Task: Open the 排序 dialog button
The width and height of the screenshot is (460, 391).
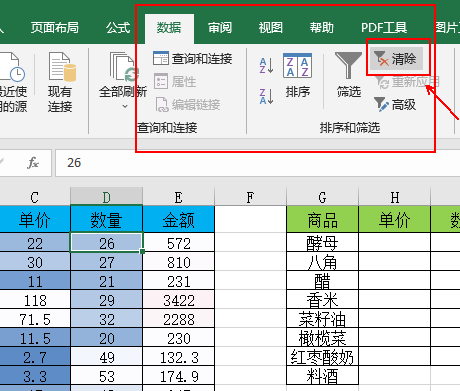Action: [298, 75]
